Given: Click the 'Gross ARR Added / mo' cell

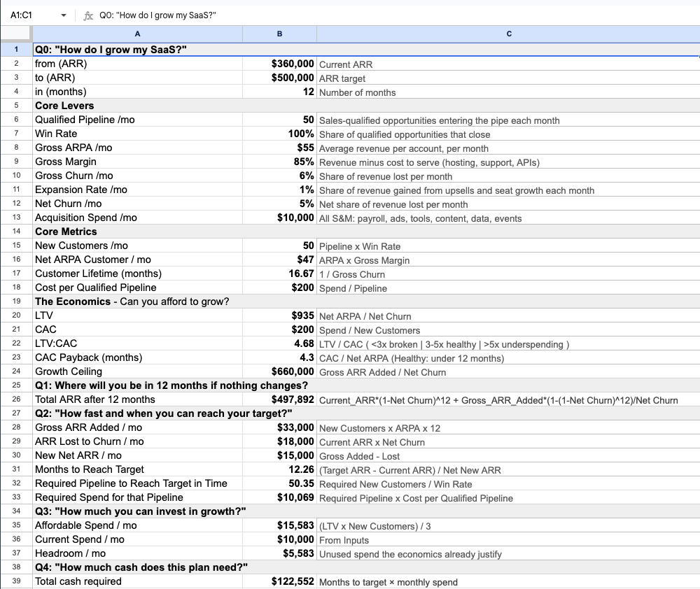Looking at the screenshot, I should tap(137, 427).
